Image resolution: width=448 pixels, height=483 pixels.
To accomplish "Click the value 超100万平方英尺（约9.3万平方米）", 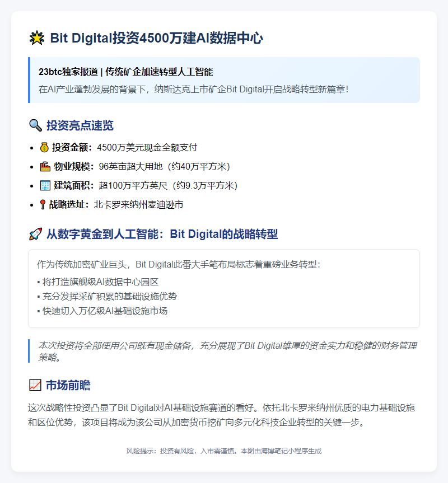I will 169,186.
